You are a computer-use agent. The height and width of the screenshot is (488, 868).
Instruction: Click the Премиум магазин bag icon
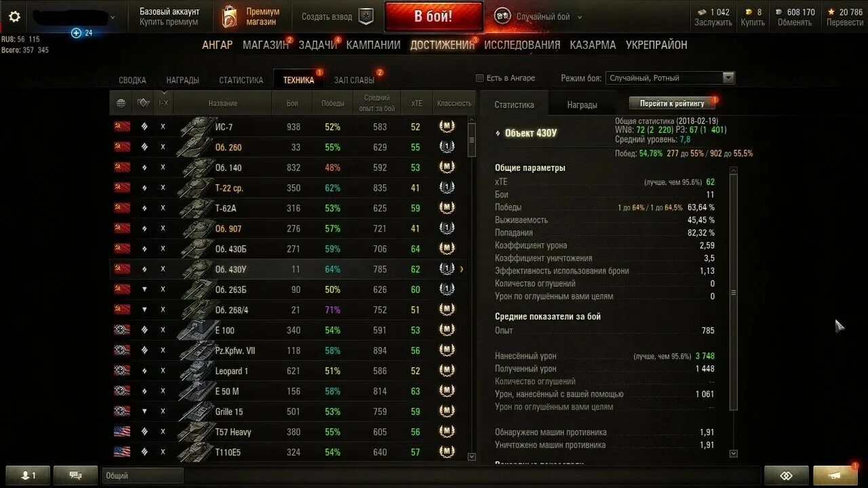pyautogui.click(x=230, y=17)
